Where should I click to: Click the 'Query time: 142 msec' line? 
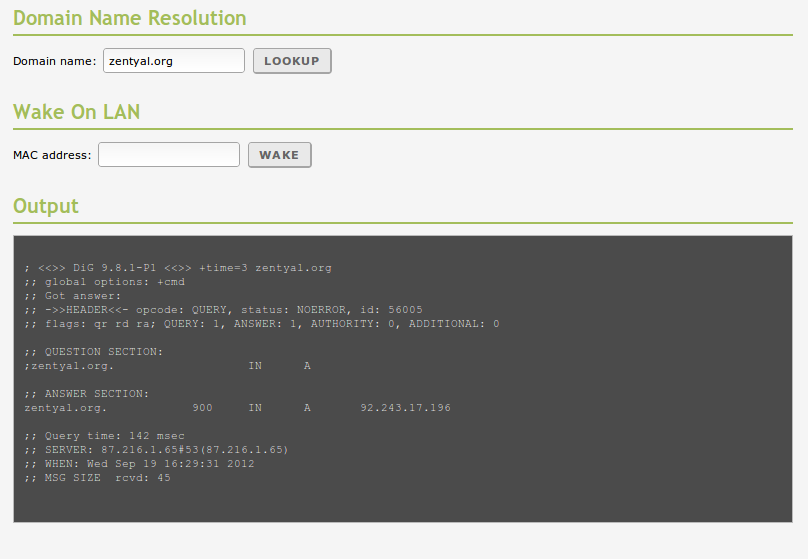(104, 435)
